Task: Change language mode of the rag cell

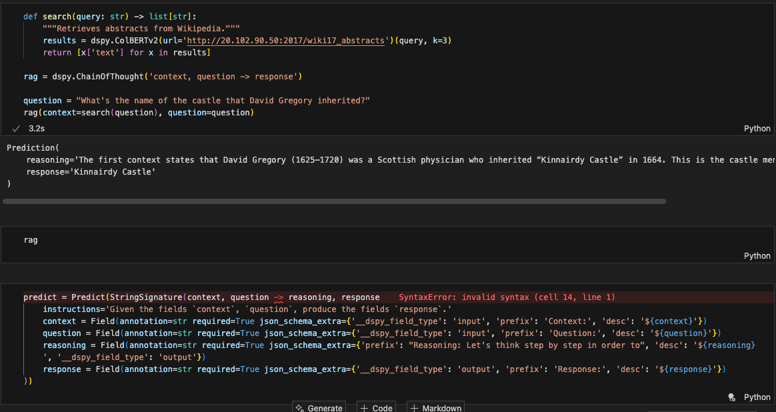Action: 757,256
